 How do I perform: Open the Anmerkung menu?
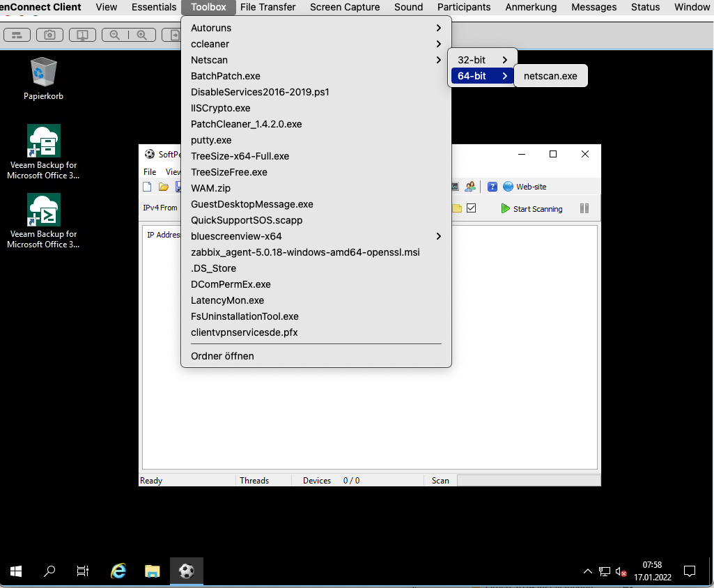click(x=531, y=7)
